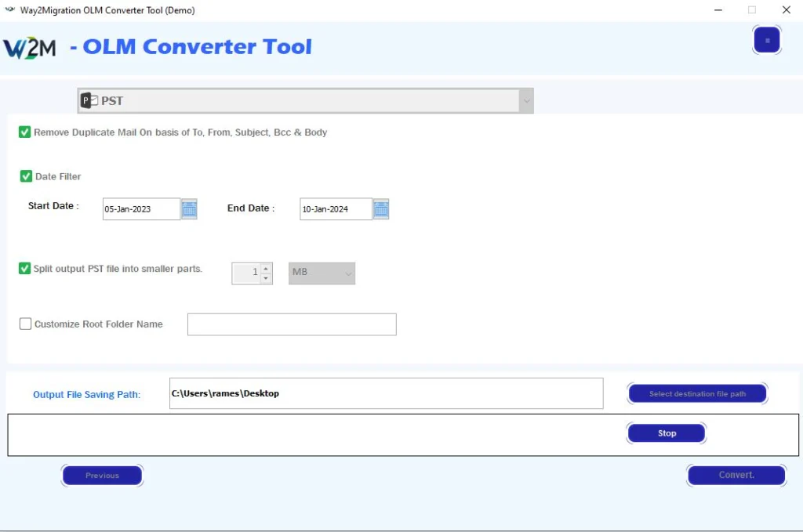
Task: Decrease split size with down arrow
Action: 266,278
